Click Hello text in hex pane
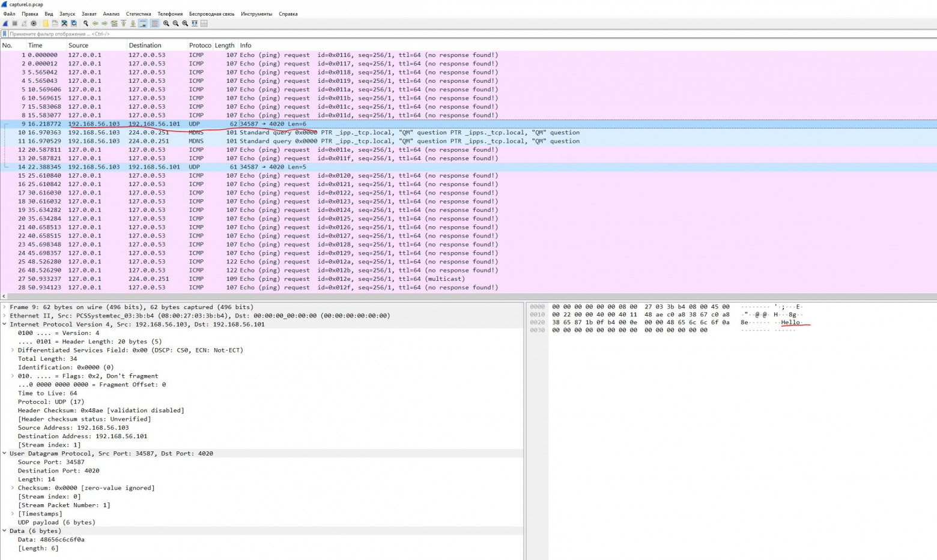The width and height of the screenshot is (937, 560). (x=790, y=322)
